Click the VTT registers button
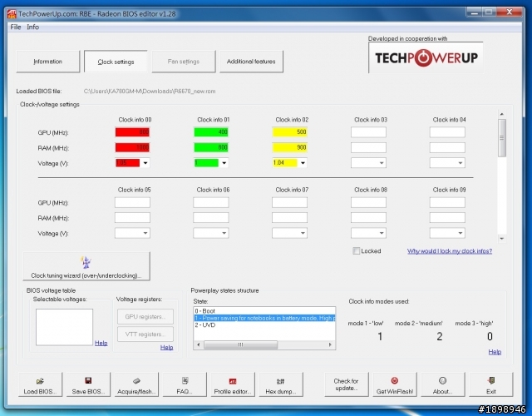532x416 pixels. tap(145, 334)
